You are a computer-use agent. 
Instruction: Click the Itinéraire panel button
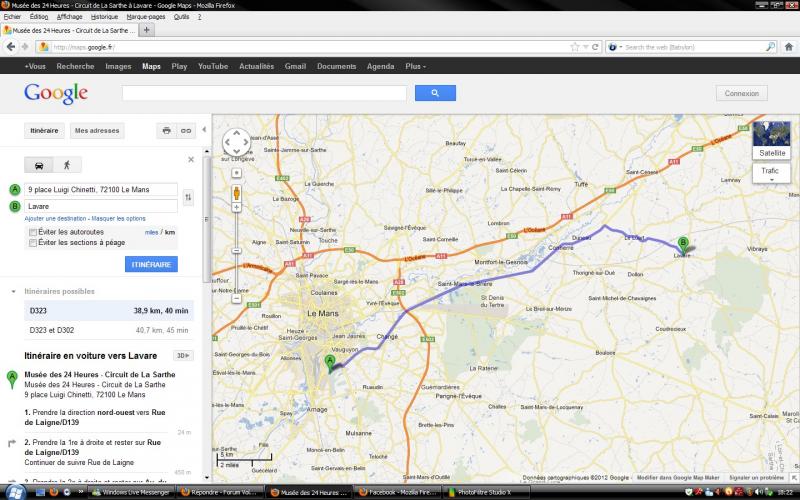pos(44,131)
